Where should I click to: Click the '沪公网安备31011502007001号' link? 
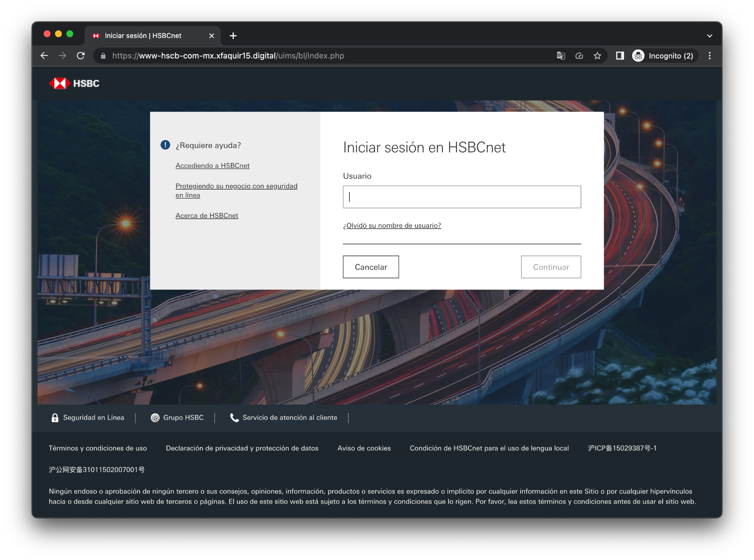(97, 469)
